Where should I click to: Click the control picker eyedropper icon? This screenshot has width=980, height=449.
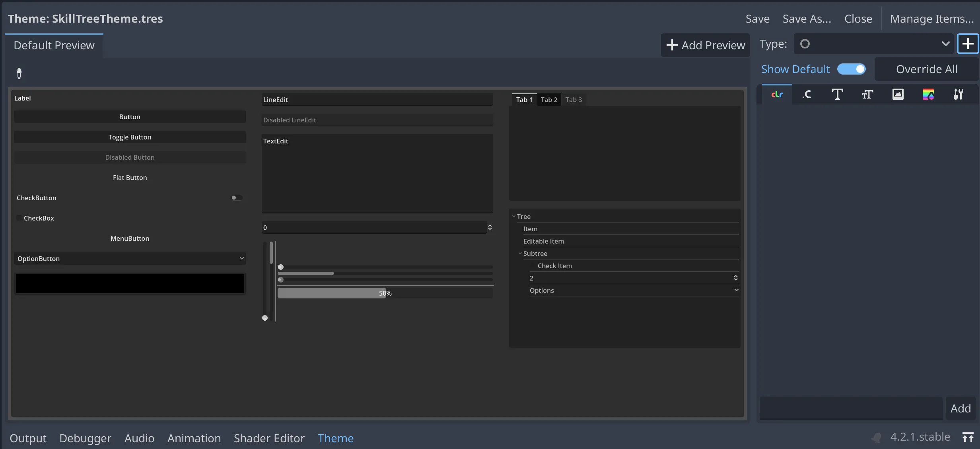point(19,74)
